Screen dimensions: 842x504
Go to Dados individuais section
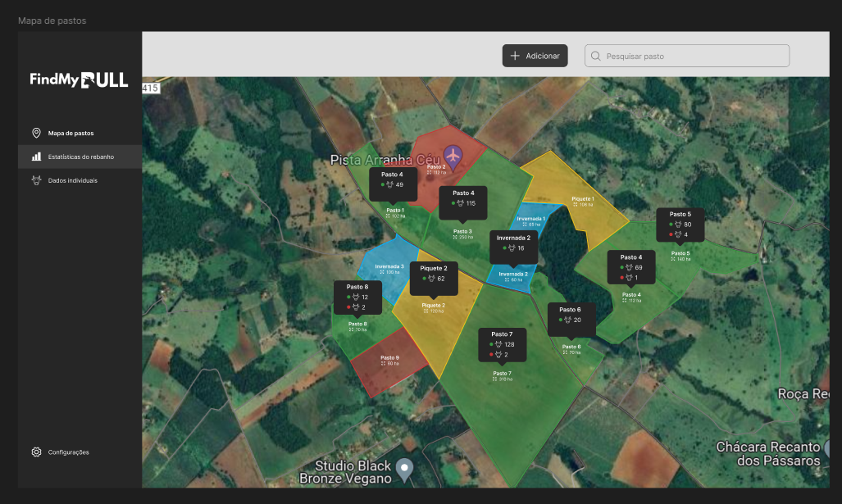coord(72,180)
